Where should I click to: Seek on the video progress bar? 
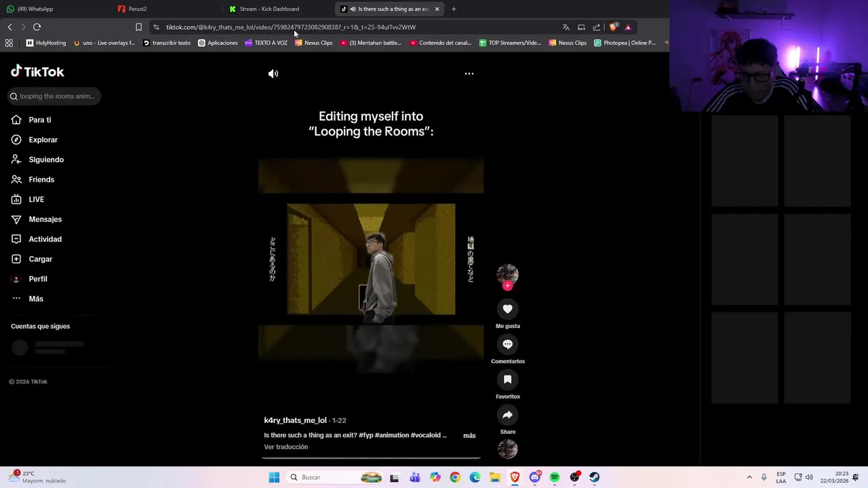371,458
